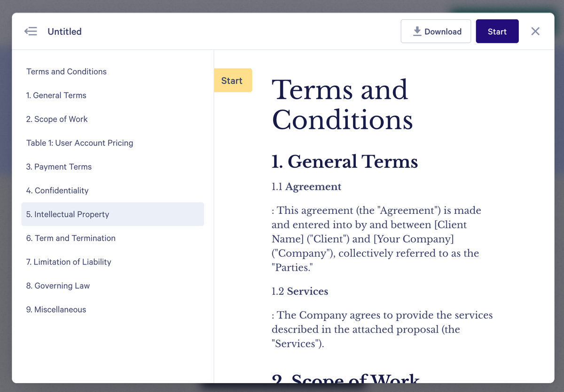Click the back arrow icon
The width and height of the screenshot is (564, 392).
click(x=31, y=31)
